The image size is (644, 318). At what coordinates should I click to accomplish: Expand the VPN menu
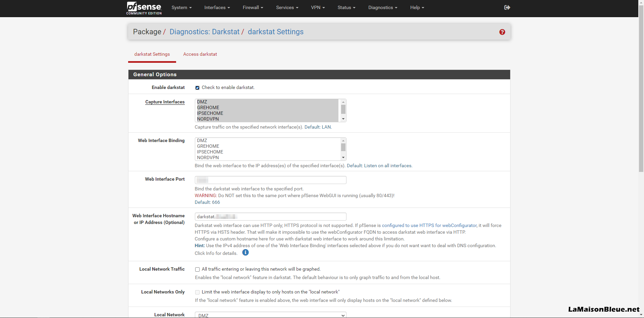318,7
